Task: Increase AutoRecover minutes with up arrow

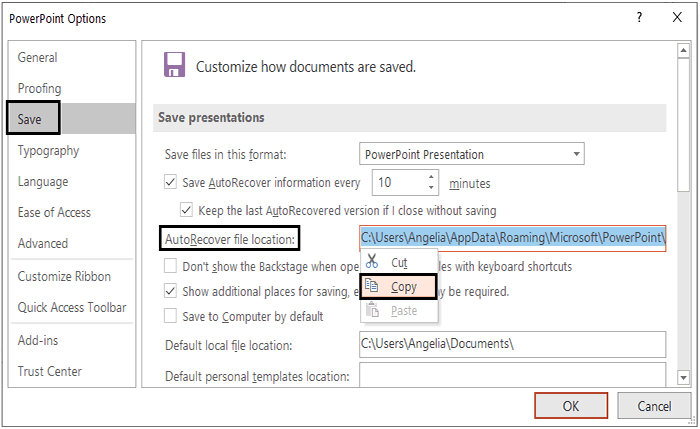Action: [431, 177]
